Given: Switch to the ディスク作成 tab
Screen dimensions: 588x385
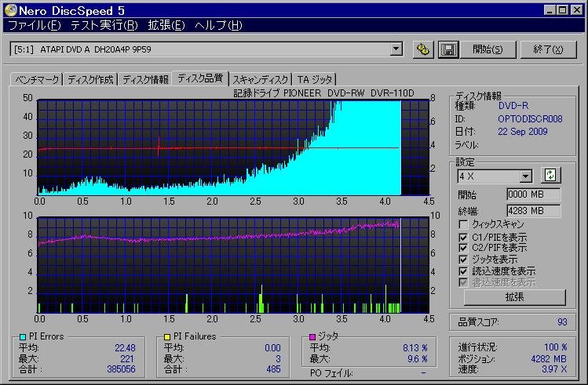Looking at the screenshot, I should coord(90,79).
